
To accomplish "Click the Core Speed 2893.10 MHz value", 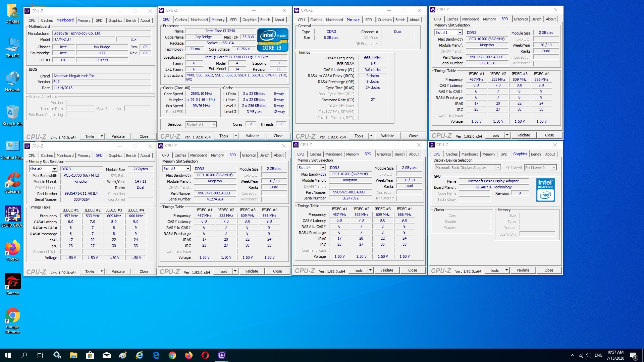I will pyautogui.click(x=201, y=94).
